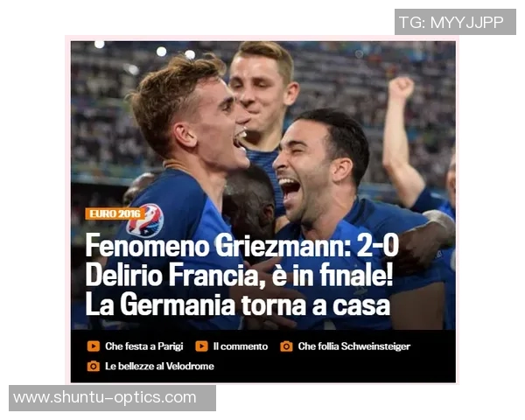The width and height of the screenshot is (525, 420).
Task: Select the orange EURO 2016 category tag
Action: [115, 213]
